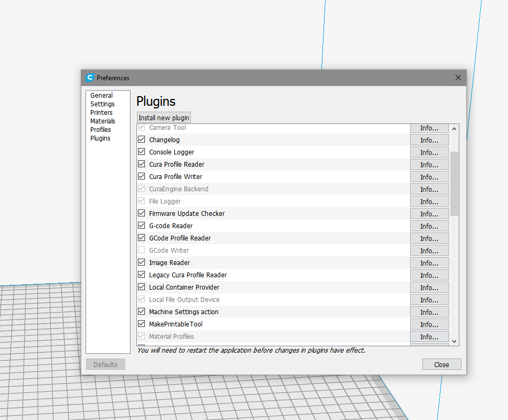This screenshot has height=420, width=508.
Task: View Info for File Logger
Action: (x=429, y=202)
